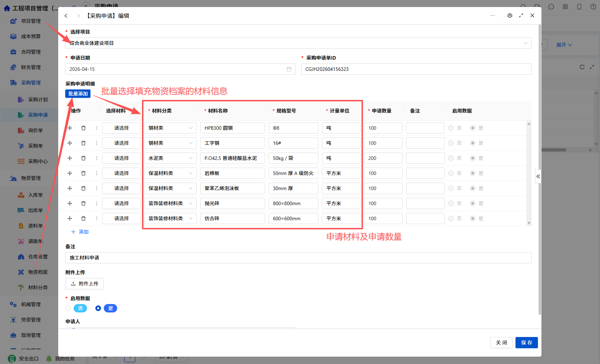The width and height of the screenshot is (600, 364).
Task: Choose 否 radio in the 抛光砖 row
Action: 451,203
